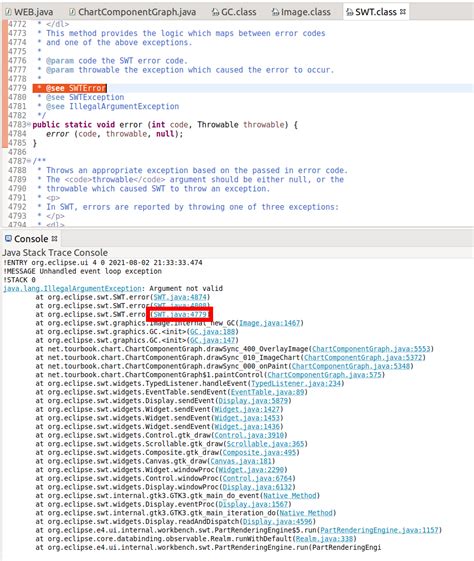Jump to ChartComponentGraph.java:575
474x561 pixels.
(324, 375)
